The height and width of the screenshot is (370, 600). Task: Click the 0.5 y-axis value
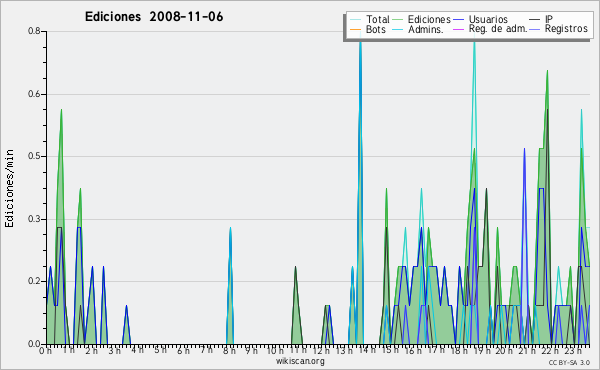34,156
